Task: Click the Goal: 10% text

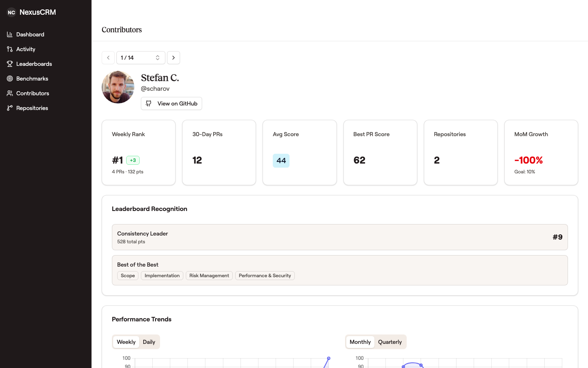Action: point(525,172)
